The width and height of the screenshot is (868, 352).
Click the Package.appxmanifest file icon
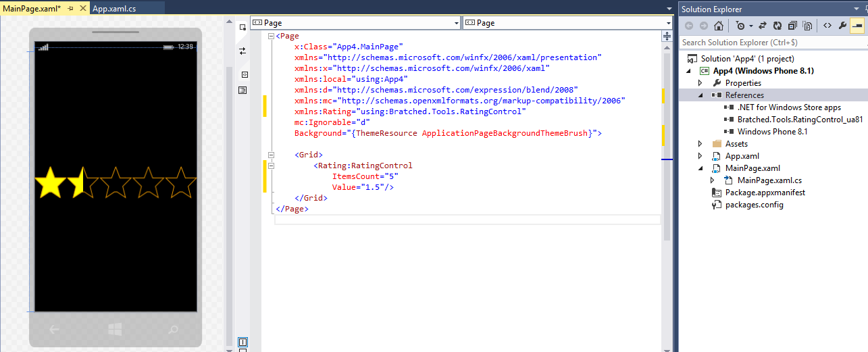(x=717, y=193)
